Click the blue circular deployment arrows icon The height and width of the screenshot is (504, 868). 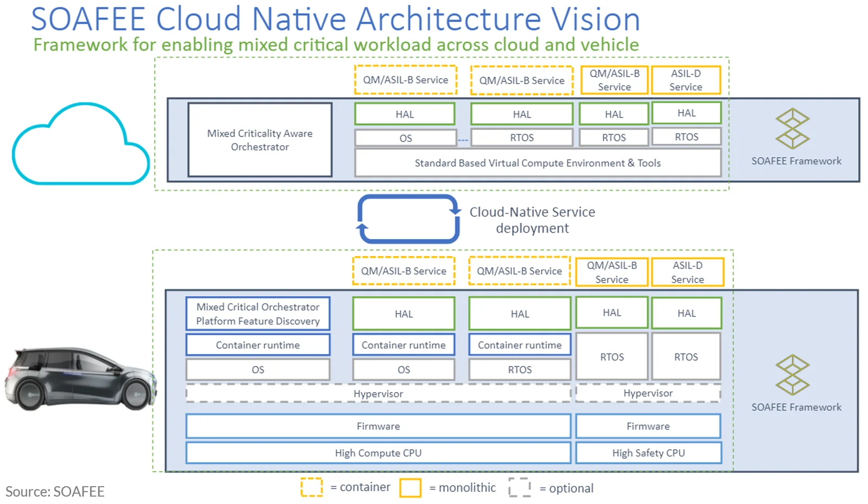click(409, 219)
